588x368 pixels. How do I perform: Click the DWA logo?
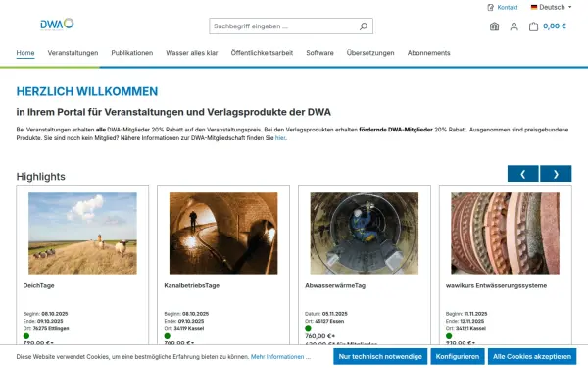57,24
